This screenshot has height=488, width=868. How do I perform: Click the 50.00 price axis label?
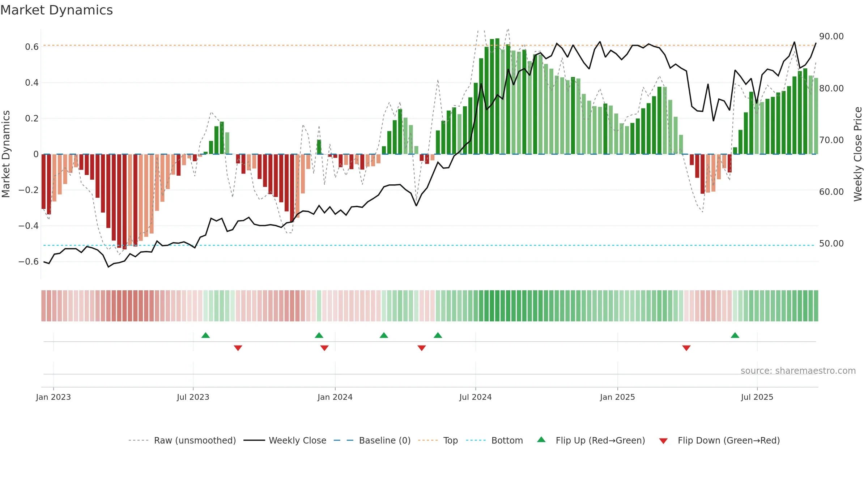(831, 244)
